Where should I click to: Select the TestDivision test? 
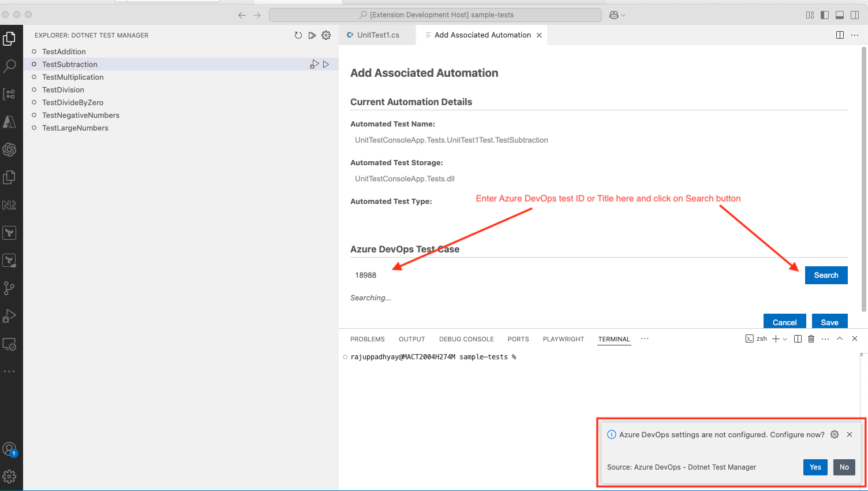pyautogui.click(x=181, y=90)
